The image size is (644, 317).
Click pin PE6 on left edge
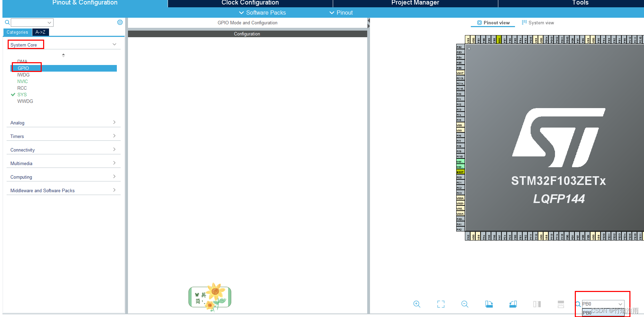point(460,68)
